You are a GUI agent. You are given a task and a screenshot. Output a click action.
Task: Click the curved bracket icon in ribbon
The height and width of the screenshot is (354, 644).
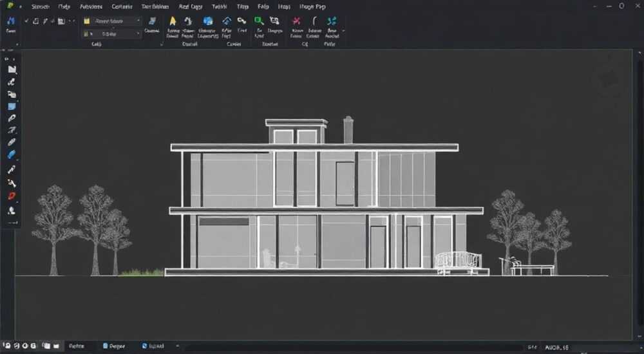(314, 21)
